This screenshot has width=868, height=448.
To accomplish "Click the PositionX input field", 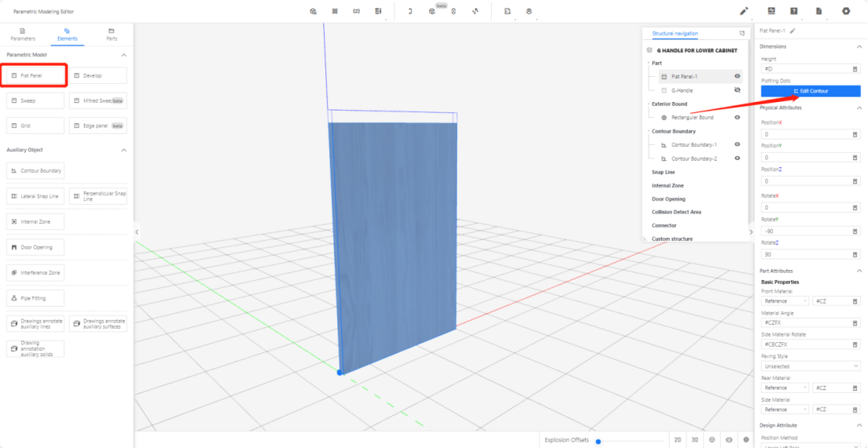I will tap(805, 134).
